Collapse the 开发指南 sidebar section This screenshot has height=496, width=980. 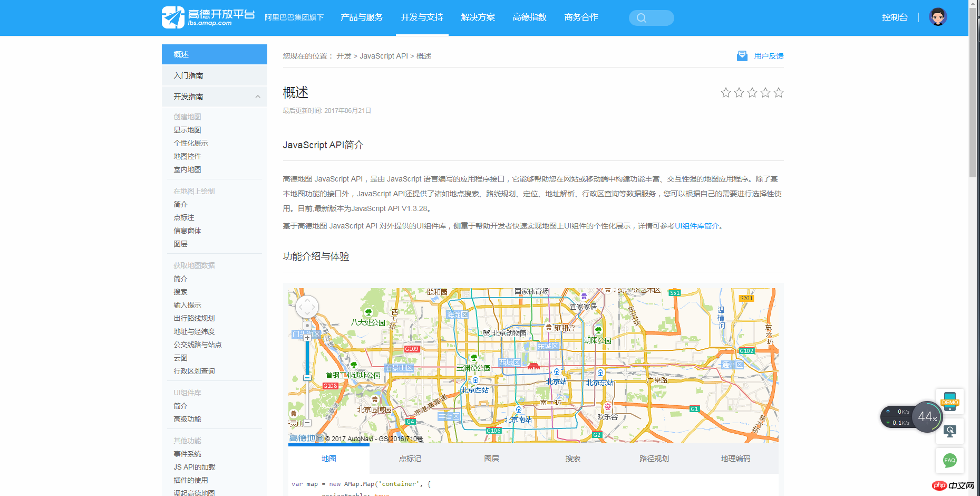[x=258, y=97]
